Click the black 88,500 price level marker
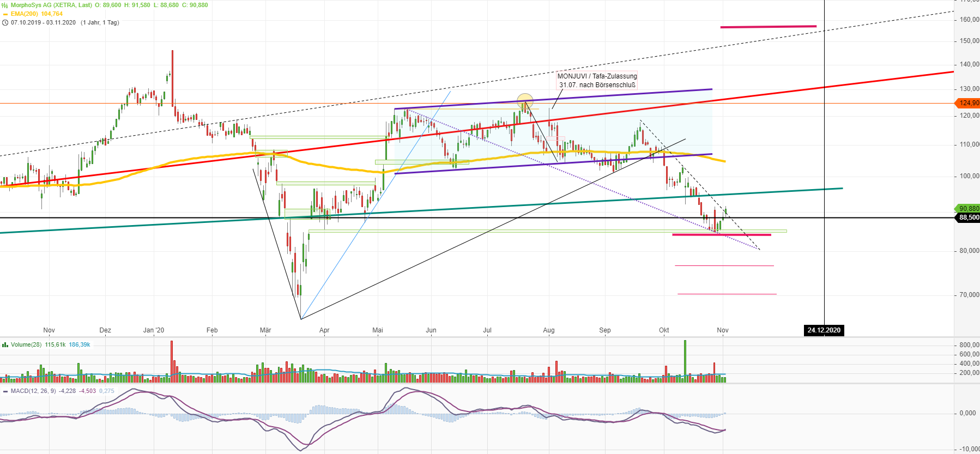 point(968,217)
